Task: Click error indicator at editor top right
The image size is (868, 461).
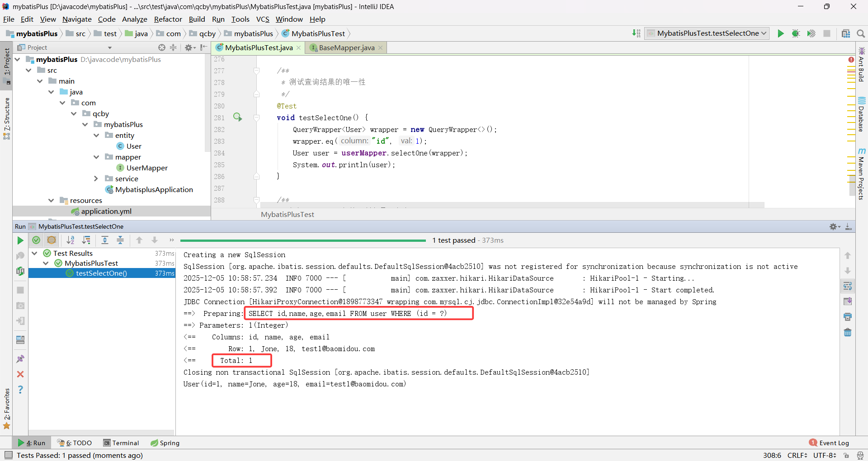Action: point(851,60)
